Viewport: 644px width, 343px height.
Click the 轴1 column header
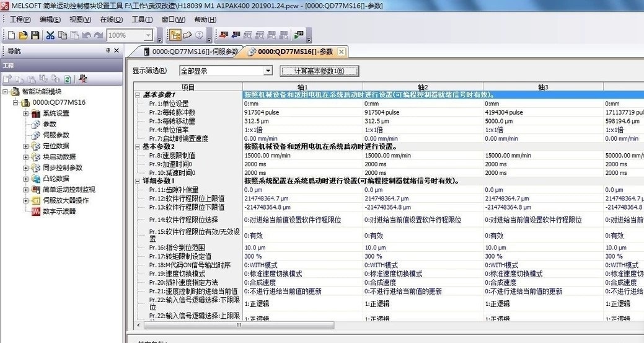click(302, 87)
